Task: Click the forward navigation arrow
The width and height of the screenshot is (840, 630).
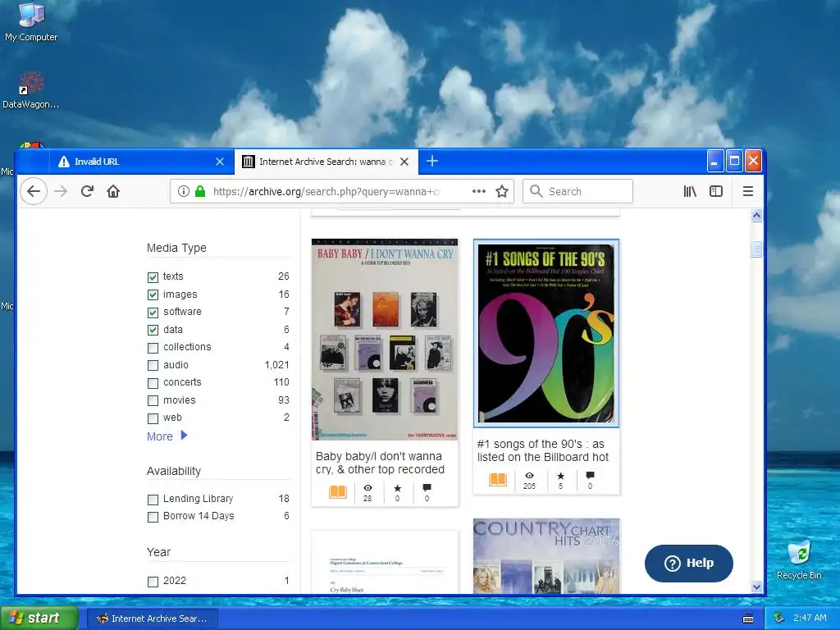Action: (61, 191)
